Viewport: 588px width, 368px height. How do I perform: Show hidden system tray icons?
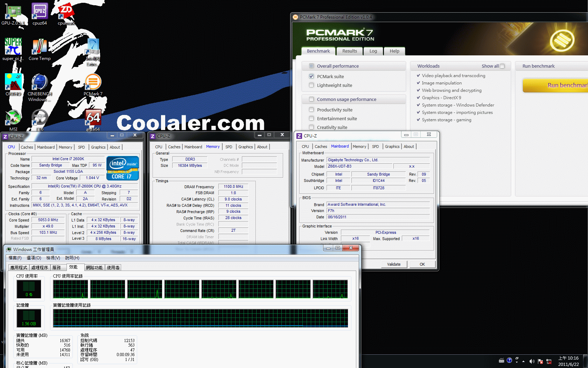pos(524,361)
